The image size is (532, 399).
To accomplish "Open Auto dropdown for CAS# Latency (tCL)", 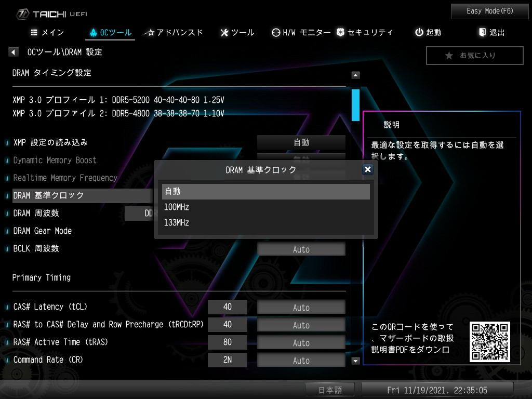I will (301, 308).
